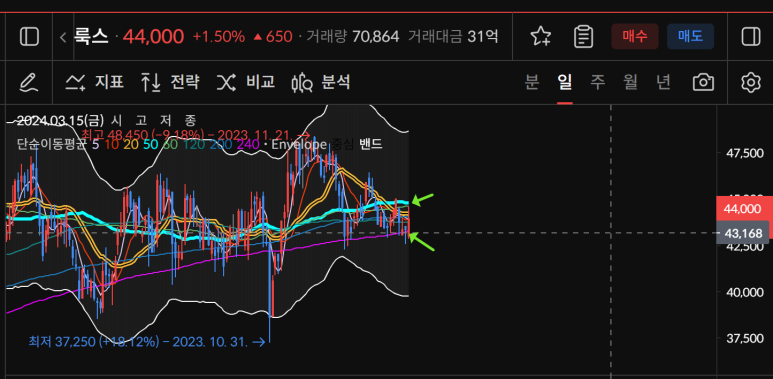Image resolution: width=773 pixels, height=379 pixels.
Task: Add 룩스 to favorites with star icon
Action: click(540, 37)
